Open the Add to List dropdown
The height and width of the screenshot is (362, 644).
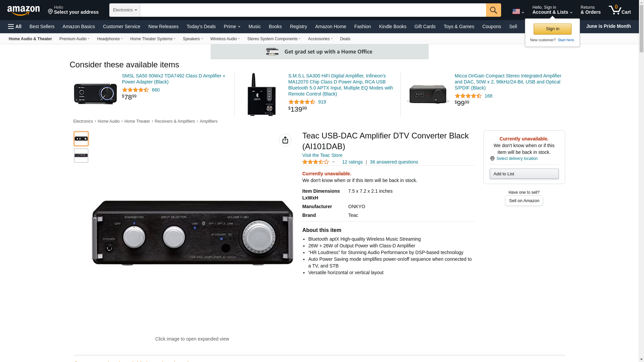[524, 174]
